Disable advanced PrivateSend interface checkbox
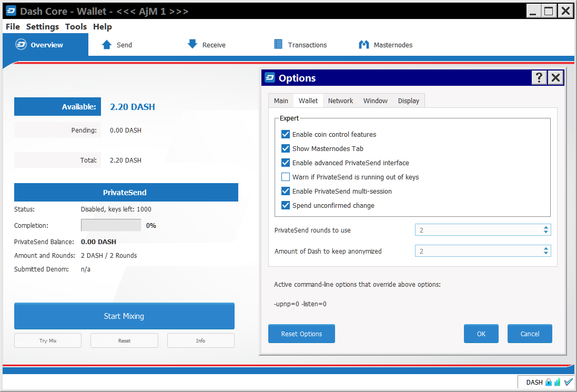Screen dimensions: 577x392 (286, 163)
